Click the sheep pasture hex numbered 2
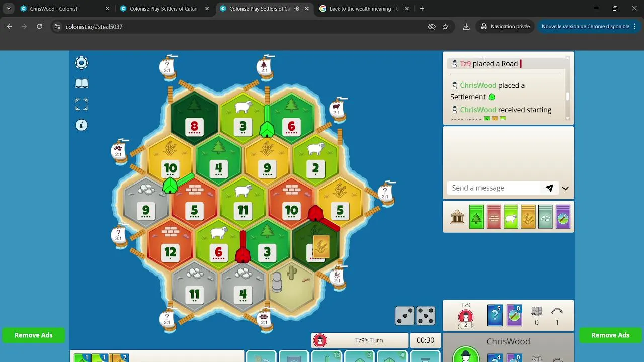The width and height of the screenshot is (644, 362). (315, 161)
